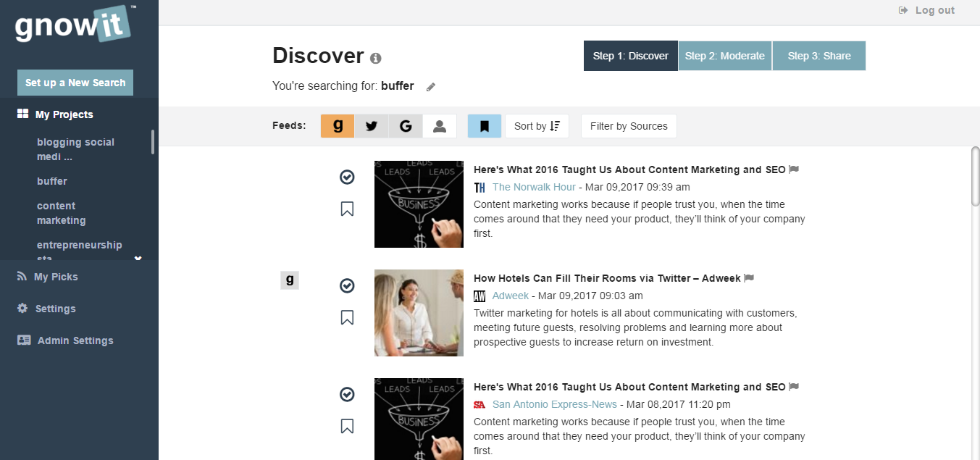Viewport: 980px width, 460px height.
Task: Select the Twitter feed icon
Action: 372,126
